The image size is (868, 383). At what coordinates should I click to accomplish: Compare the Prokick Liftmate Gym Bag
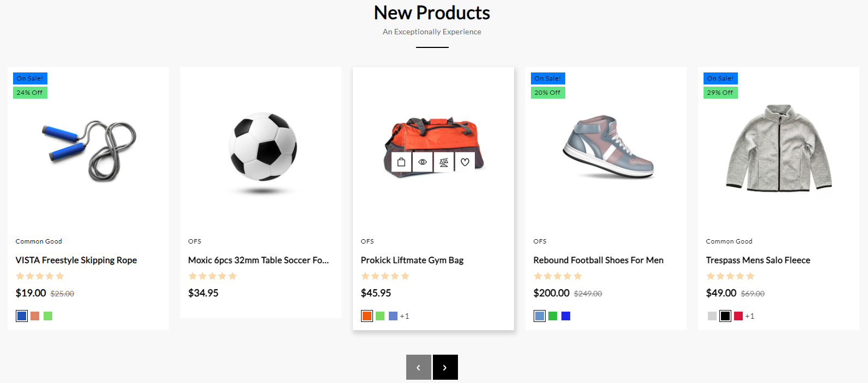[444, 162]
